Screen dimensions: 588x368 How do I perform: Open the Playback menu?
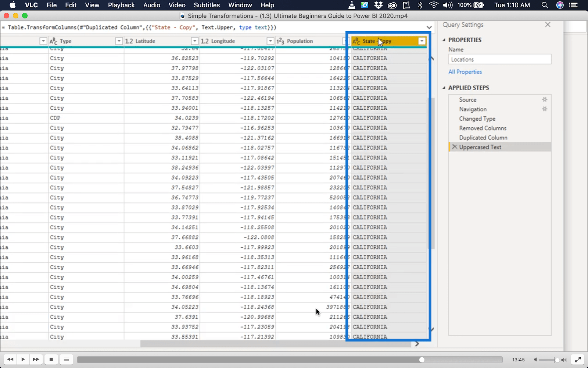click(121, 5)
